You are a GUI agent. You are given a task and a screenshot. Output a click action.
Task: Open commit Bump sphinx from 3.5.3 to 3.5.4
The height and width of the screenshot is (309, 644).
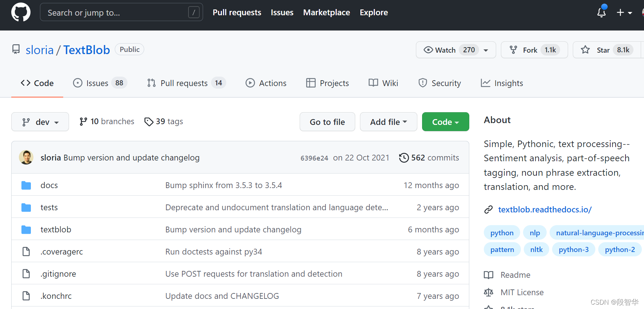224,185
